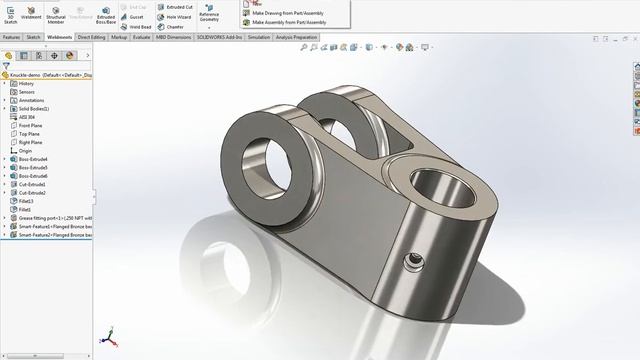This screenshot has width=640, height=360.
Task: Expand the Smart-Feature1 Flanged Bronze item
Action: 5,227
